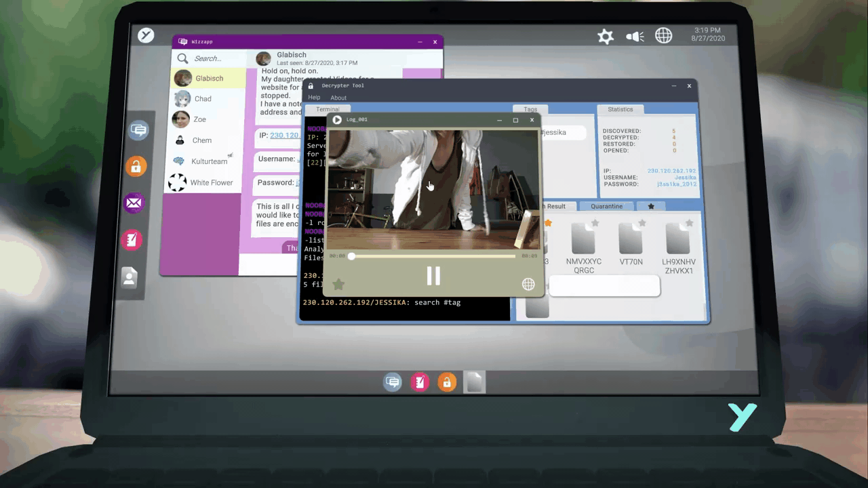The height and width of the screenshot is (488, 868).
Task: Click the speaker volume icon in top bar
Action: tap(635, 37)
